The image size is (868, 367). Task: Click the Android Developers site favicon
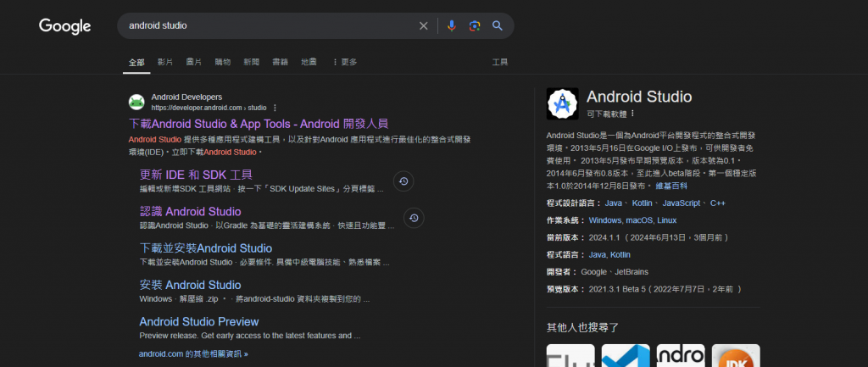click(136, 102)
